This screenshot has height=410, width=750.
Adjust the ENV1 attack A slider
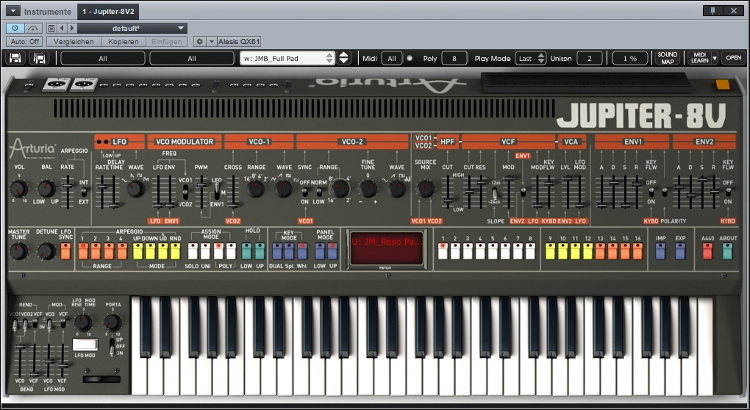(602, 206)
